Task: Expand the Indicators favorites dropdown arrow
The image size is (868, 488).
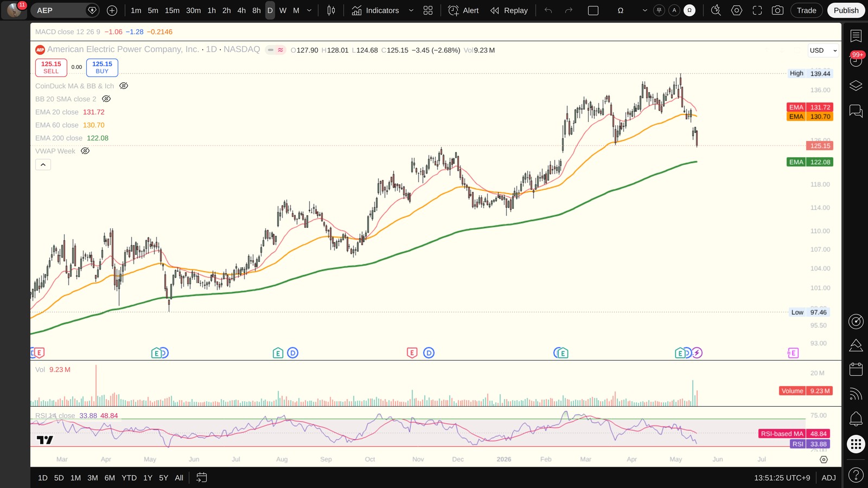Action: (x=411, y=10)
